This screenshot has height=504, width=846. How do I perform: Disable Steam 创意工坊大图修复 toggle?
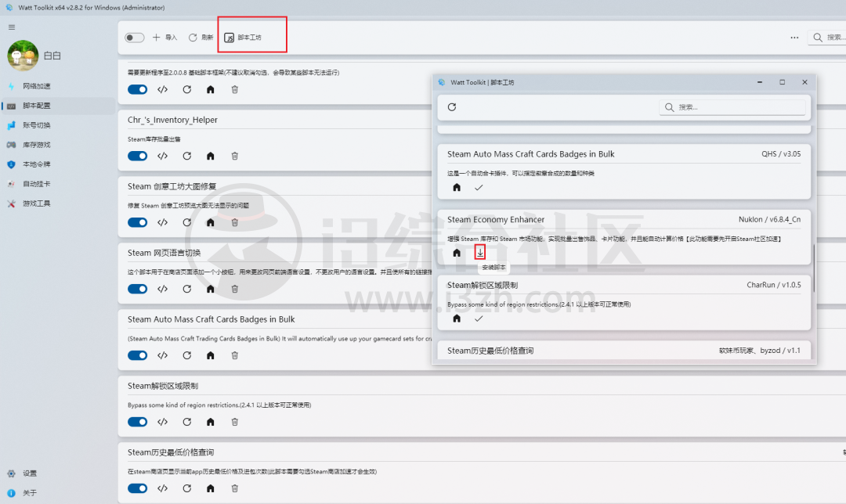pos(138,222)
